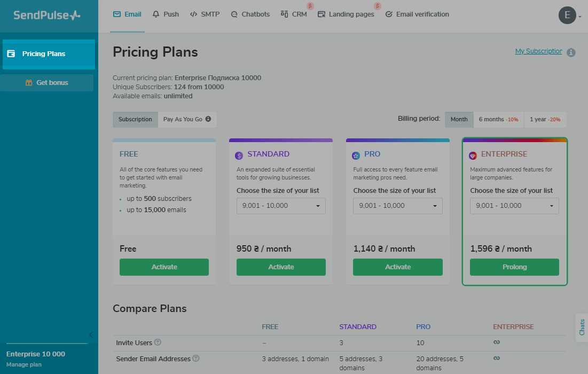Click the PRO column header in Compare Plans
Viewport: 588px width, 374px height.
pos(424,327)
